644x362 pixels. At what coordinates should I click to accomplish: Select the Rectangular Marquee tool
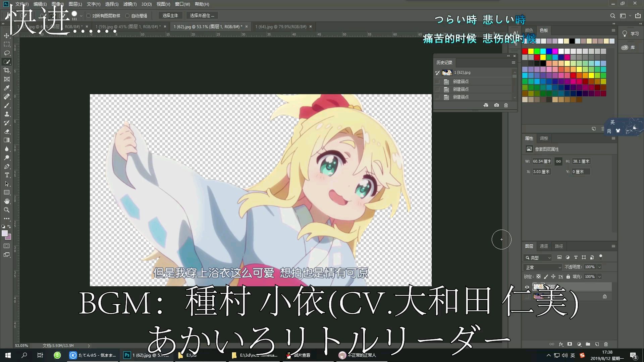7,44
